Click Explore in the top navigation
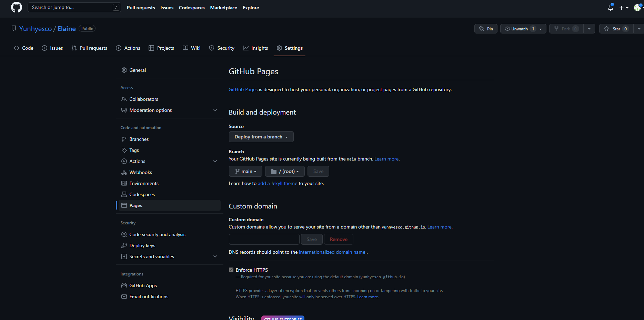644x320 pixels. (x=251, y=8)
